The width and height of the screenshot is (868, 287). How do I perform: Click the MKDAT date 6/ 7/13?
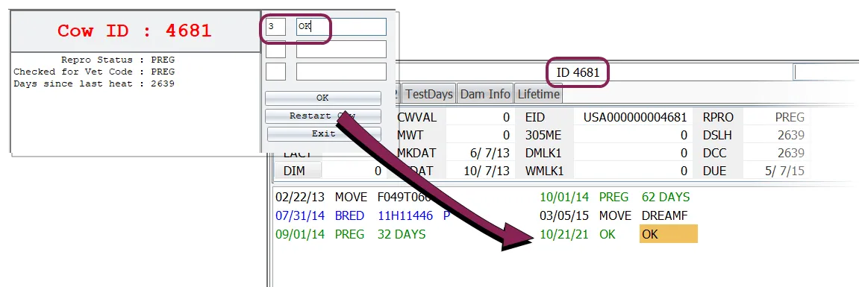pyautogui.click(x=490, y=153)
